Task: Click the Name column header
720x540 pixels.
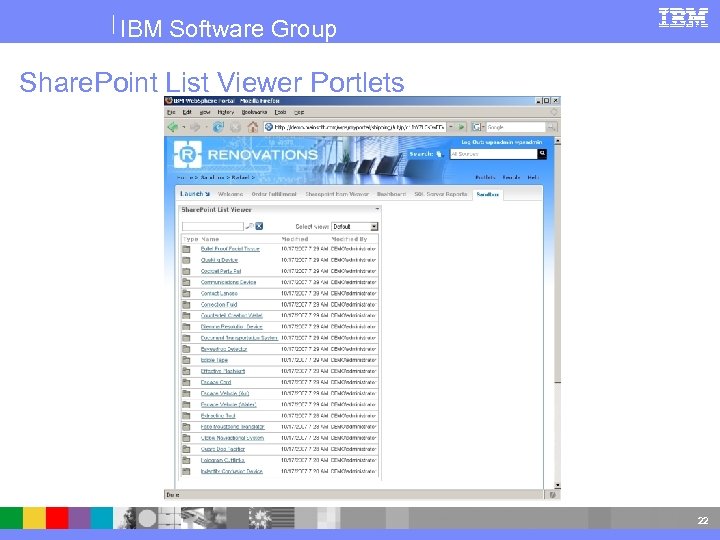Action: pos(210,239)
